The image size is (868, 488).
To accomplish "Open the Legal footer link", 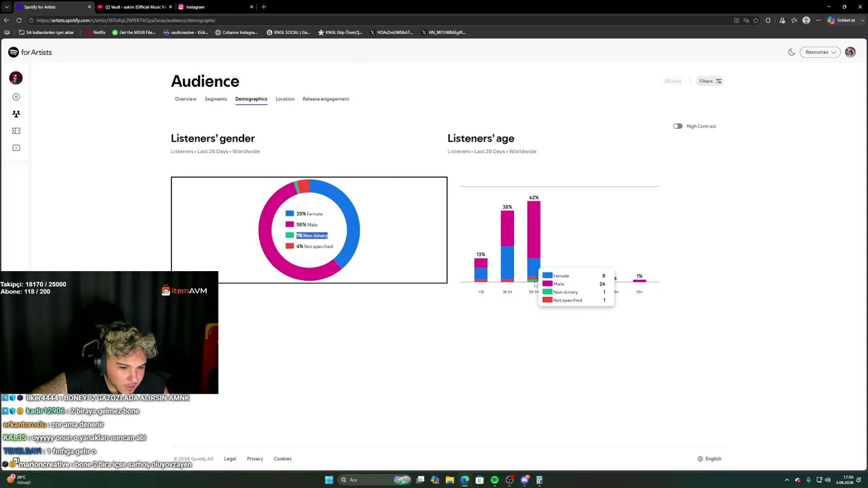I will [230, 459].
